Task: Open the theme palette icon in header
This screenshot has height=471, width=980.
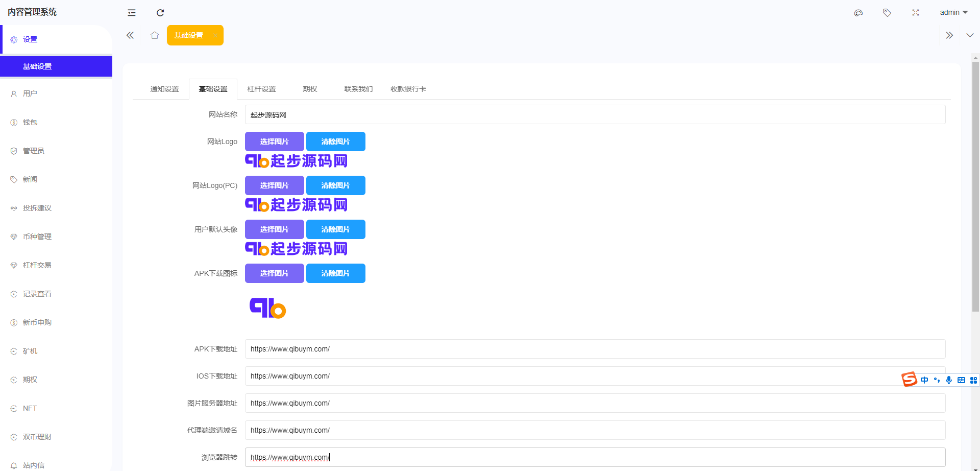Action: tap(859, 13)
